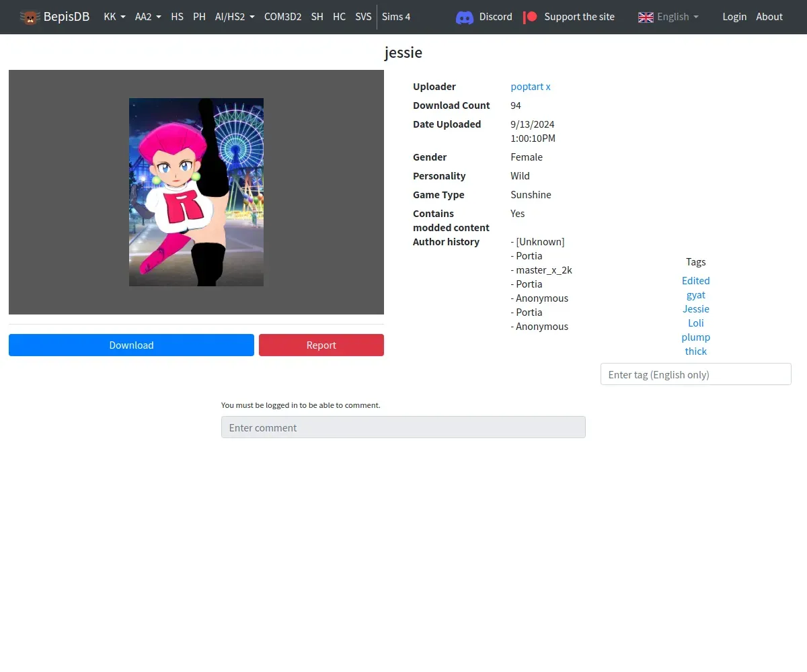The width and height of the screenshot is (807, 672).
Task: Click the gyat tag
Action: coord(696,295)
